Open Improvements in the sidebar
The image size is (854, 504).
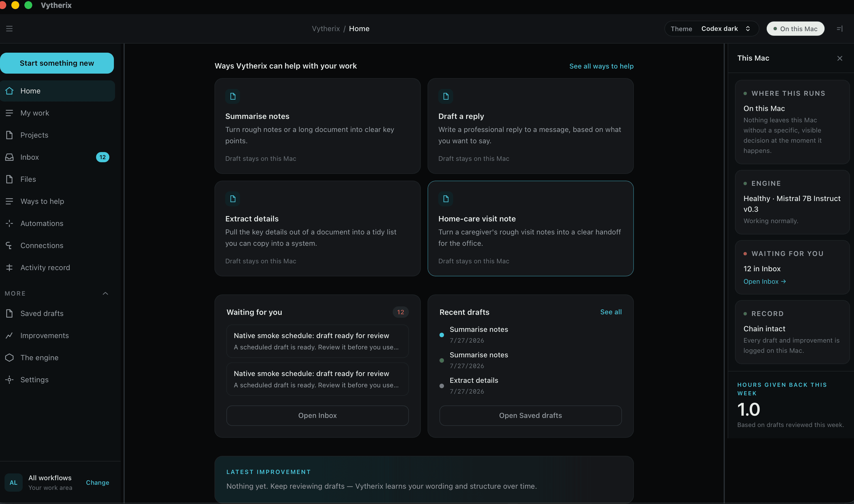[58, 336]
